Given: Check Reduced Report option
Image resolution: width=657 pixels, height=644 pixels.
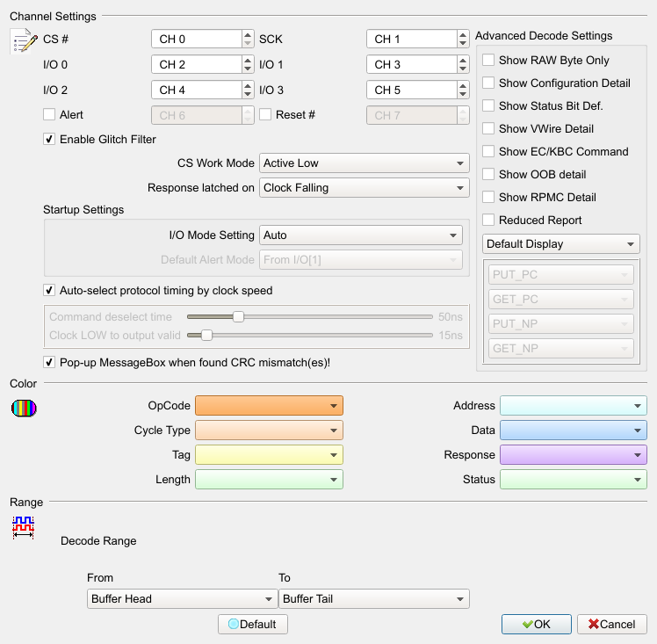Looking at the screenshot, I should (488, 220).
